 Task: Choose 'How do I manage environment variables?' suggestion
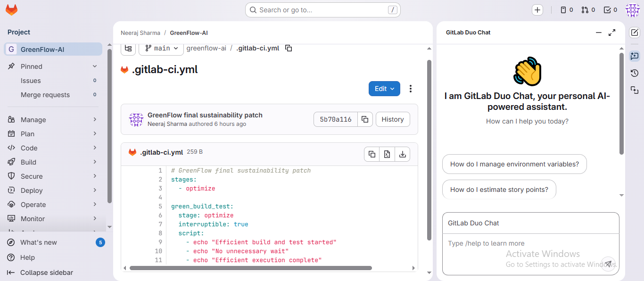[514, 164]
